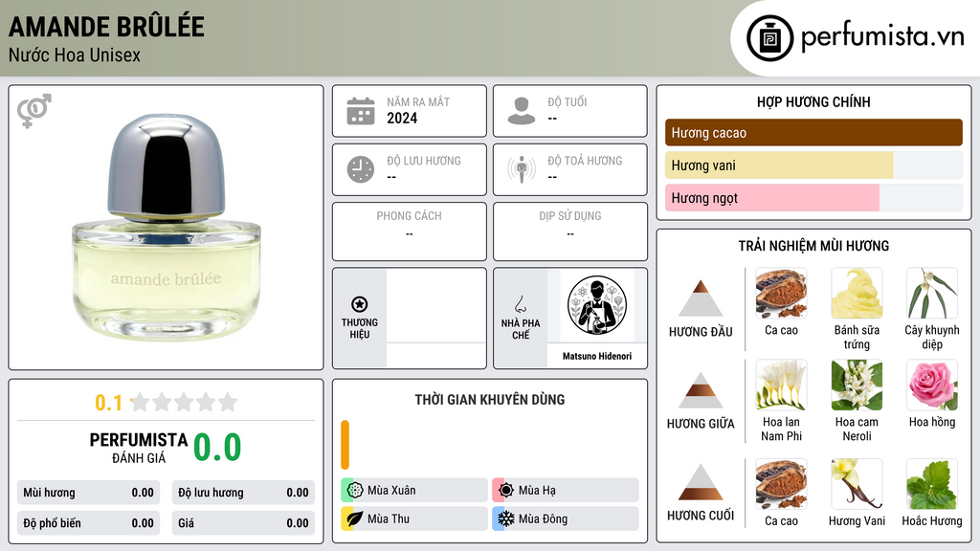Click the Hợp hương chính heading
Image resolution: width=980 pixels, height=551 pixels.
tap(813, 101)
